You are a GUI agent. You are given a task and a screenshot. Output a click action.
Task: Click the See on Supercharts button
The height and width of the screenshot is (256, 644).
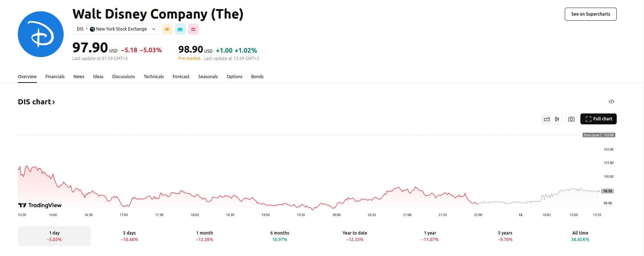[590, 14]
